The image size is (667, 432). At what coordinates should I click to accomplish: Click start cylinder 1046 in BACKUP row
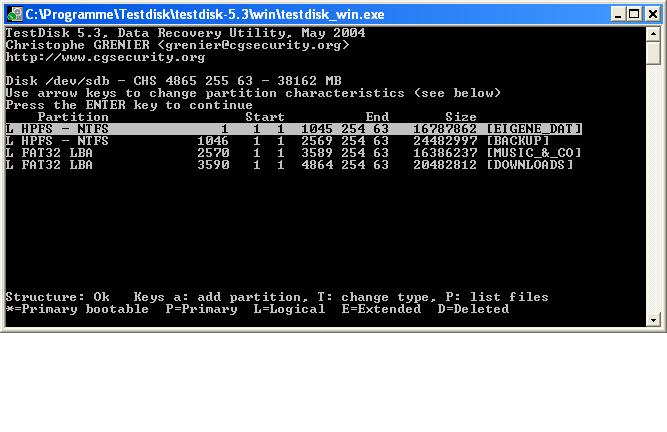(213, 141)
